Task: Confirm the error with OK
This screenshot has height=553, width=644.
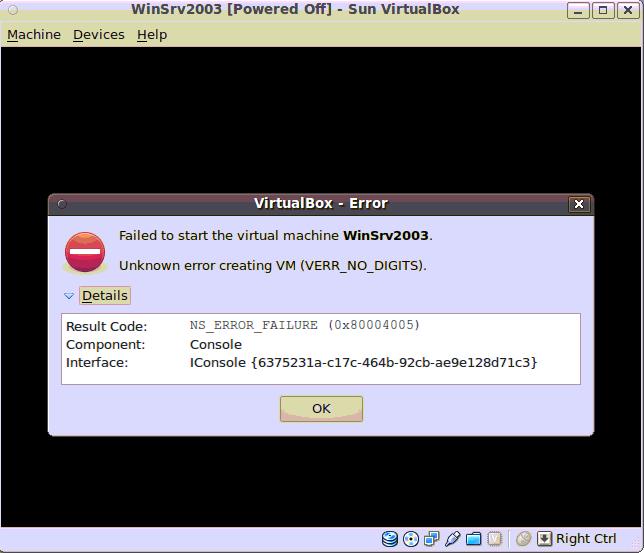Action: 321,408
